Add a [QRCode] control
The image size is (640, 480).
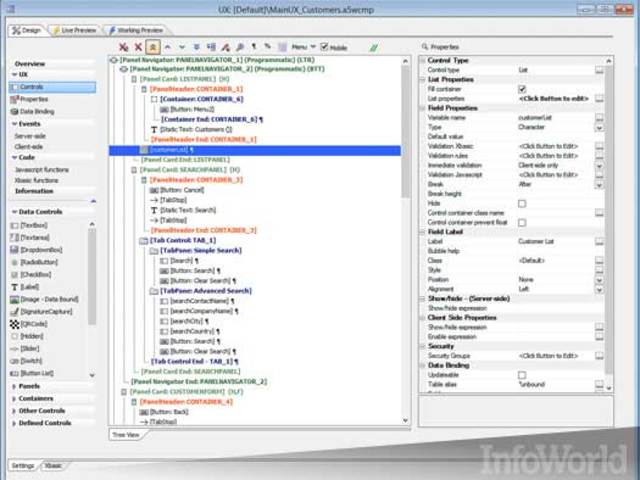coord(29,324)
